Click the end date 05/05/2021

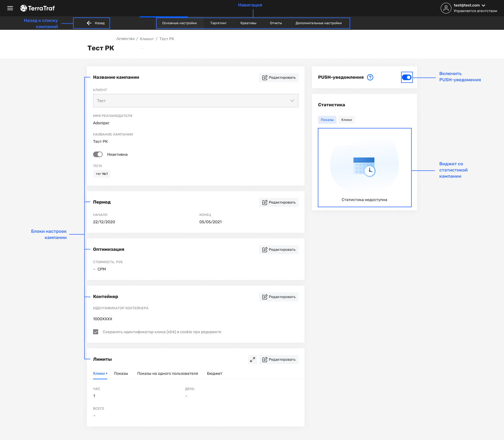[210, 222]
